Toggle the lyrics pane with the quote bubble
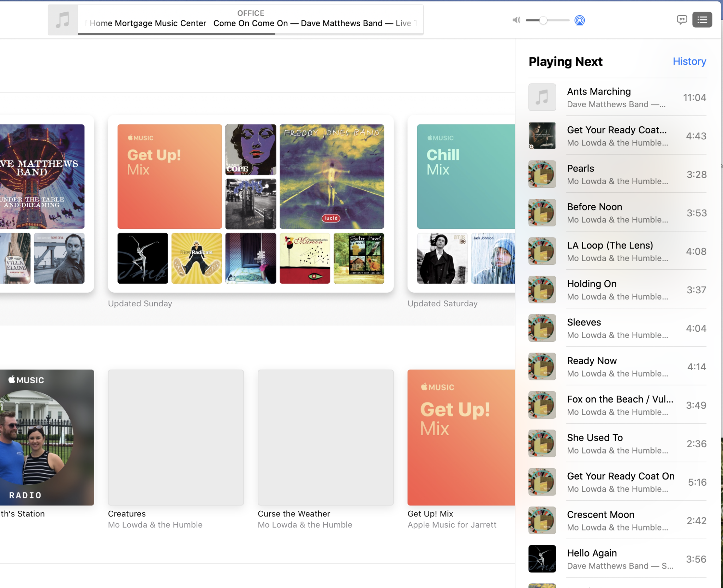The image size is (723, 588). pos(682,19)
